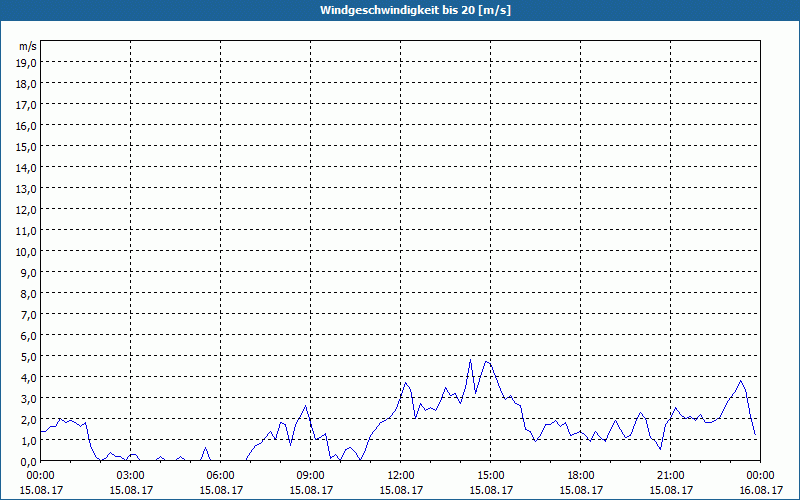Select the 13,0 y-axis label

(x=27, y=189)
